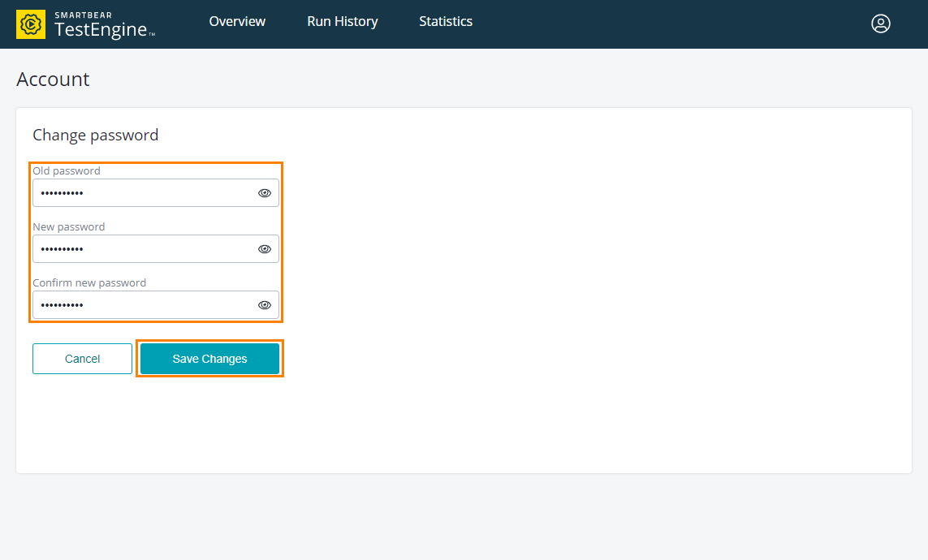The image size is (928, 560).
Task: Click the 'New password' field label
Action: coord(69,227)
